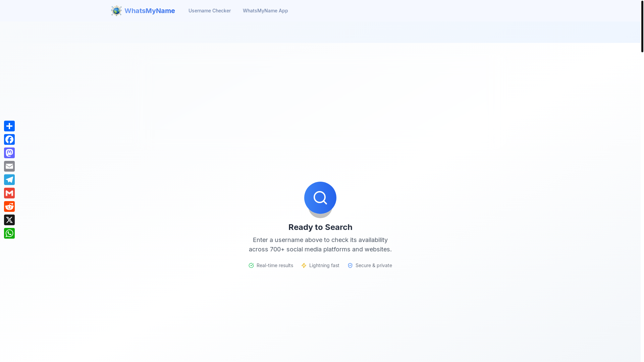Share to Telegram
The image size is (644, 362).
(x=9, y=180)
